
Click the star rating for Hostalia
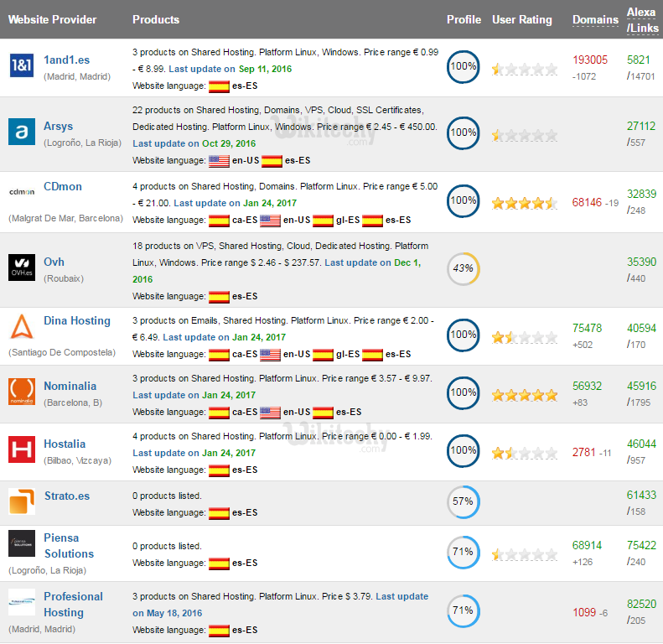click(x=525, y=453)
